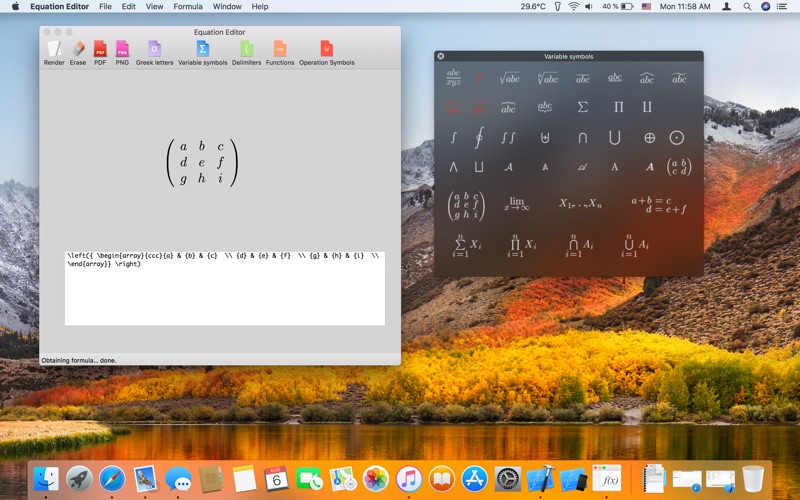Insert the limit x to infinity template

click(x=517, y=204)
